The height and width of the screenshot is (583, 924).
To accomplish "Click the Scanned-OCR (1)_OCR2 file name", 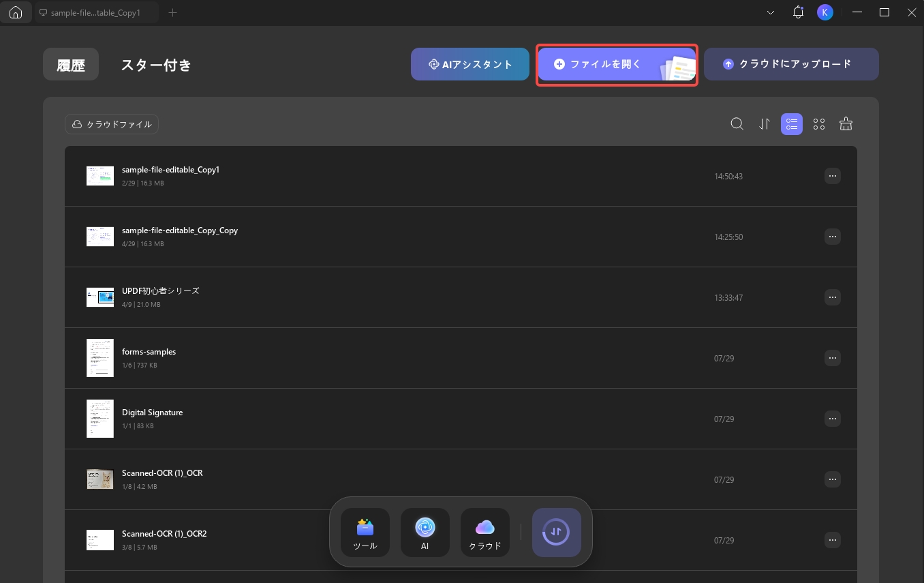I will [164, 534].
